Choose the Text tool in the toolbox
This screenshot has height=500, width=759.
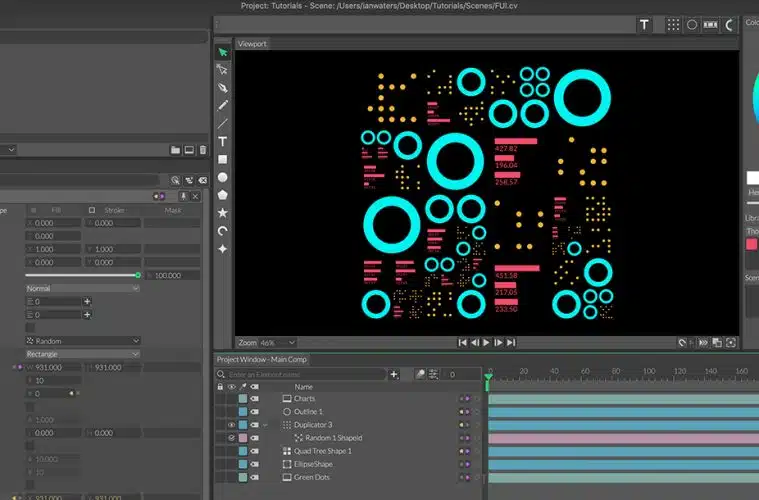point(223,141)
